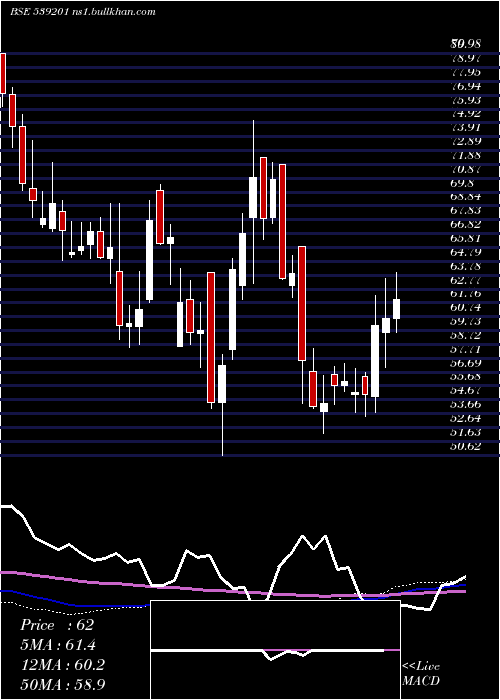500x700 pixels.
Task: Click the 69.8 price axis label
Action: [462, 183]
